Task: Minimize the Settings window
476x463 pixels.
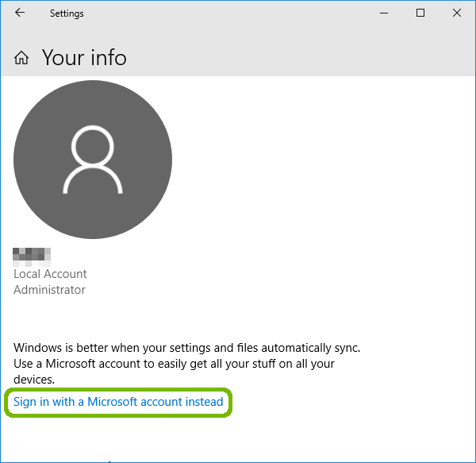Action: tap(384, 13)
